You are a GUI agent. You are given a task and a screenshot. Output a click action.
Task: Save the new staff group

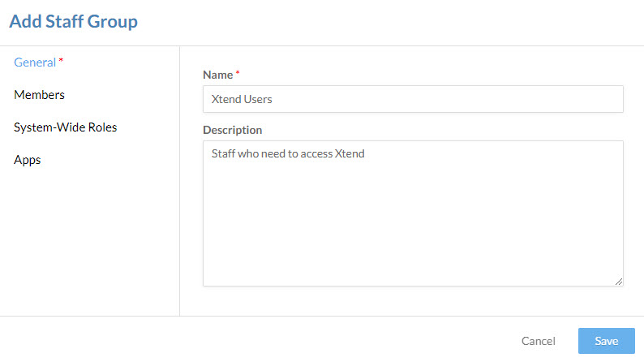(607, 341)
